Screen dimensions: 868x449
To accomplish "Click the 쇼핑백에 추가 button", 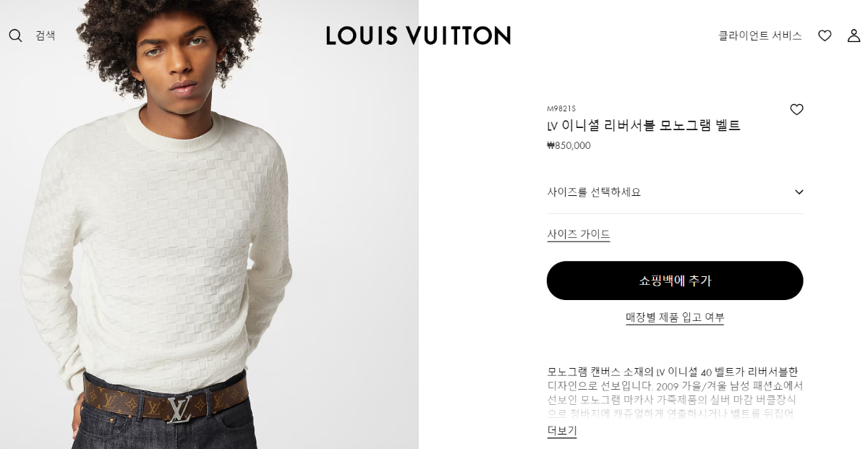I will 675,281.
